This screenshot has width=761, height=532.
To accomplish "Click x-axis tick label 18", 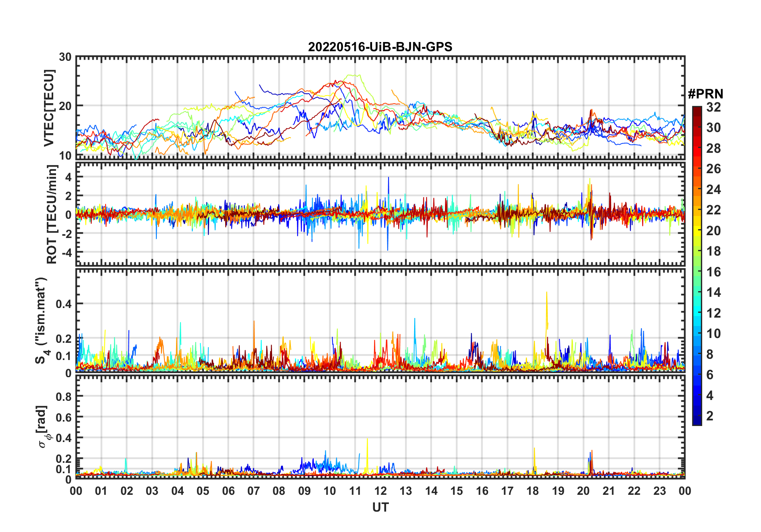I will click(533, 491).
